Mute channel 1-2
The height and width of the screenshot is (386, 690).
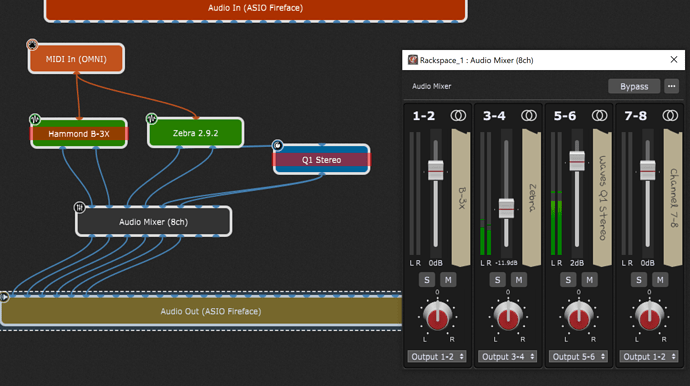(x=448, y=280)
